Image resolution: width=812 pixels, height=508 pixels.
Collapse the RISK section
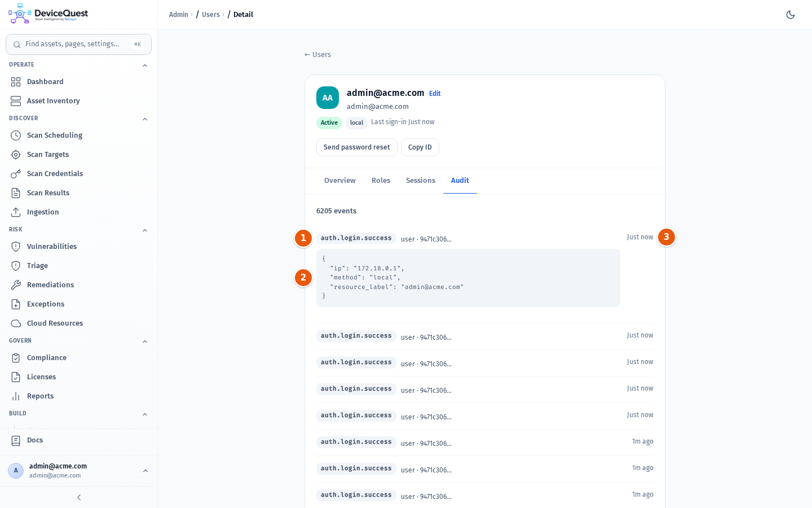point(145,230)
